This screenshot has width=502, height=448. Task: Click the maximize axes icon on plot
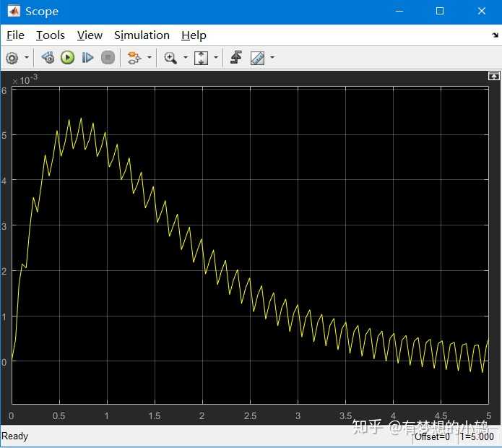493,76
